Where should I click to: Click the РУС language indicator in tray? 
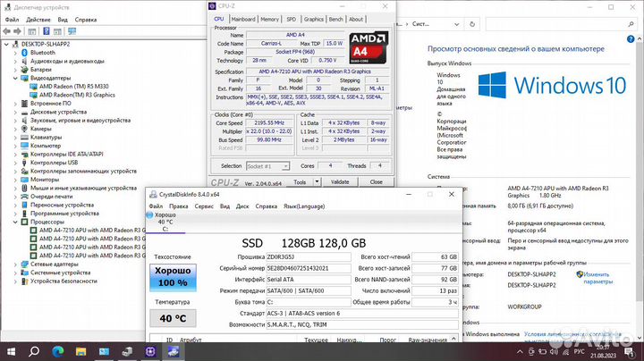pyautogui.click(x=579, y=352)
